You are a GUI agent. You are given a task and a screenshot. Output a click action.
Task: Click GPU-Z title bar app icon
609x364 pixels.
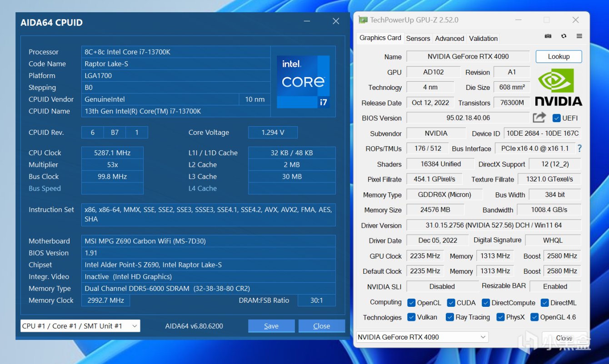(363, 20)
